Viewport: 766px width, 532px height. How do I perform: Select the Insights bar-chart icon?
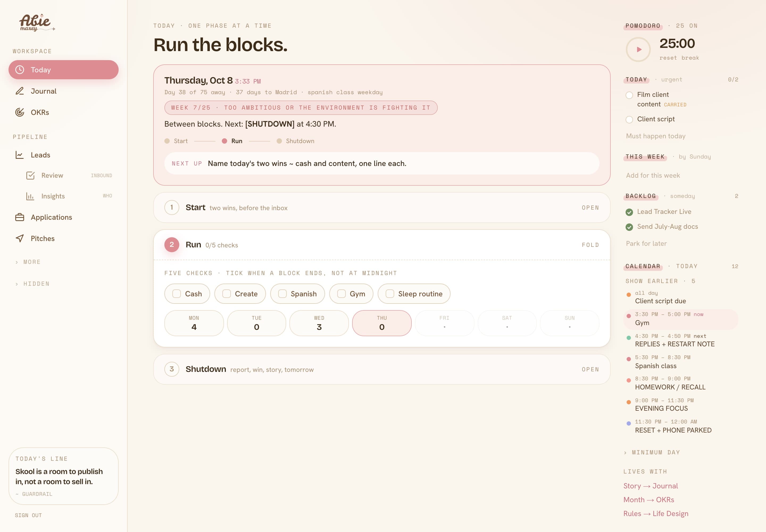[x=30, y=196]
